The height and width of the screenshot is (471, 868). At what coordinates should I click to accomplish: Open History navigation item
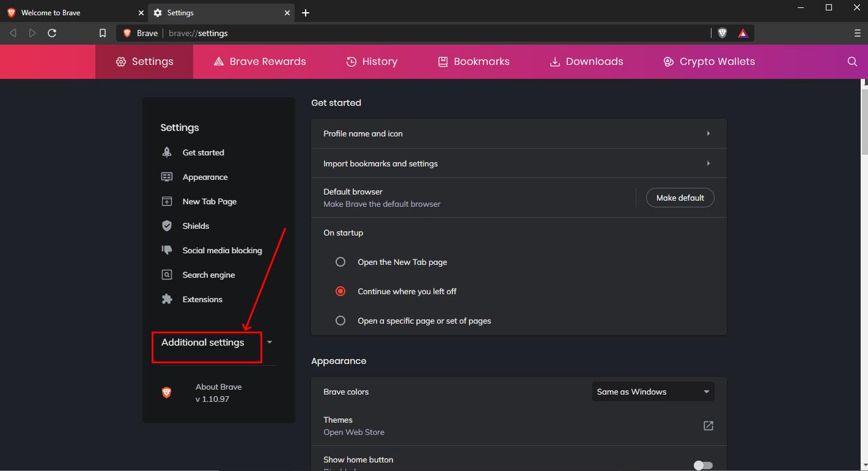click(x=372, y=61)
